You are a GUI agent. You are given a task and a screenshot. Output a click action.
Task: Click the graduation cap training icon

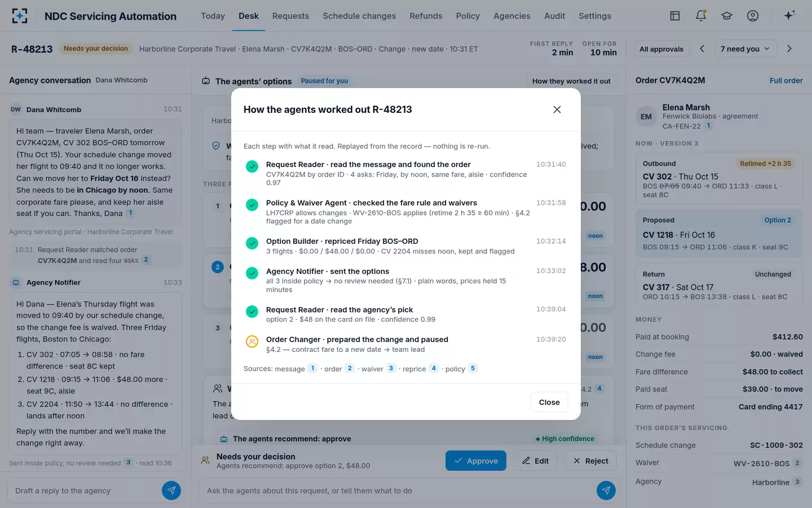coord(727,16)
